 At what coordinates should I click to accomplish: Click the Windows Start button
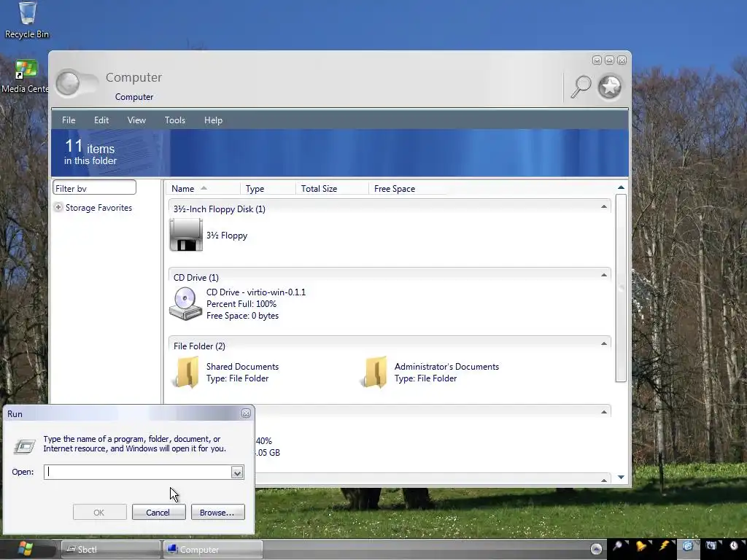pos(26,549)
